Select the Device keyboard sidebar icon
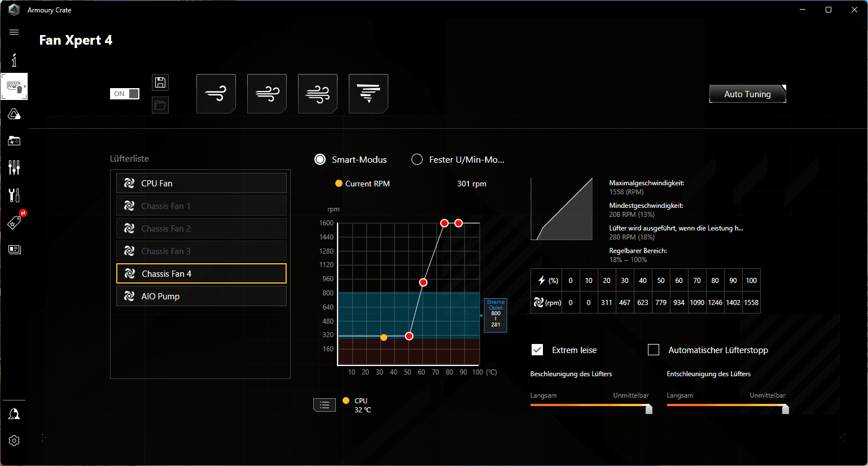 (14, 86)
